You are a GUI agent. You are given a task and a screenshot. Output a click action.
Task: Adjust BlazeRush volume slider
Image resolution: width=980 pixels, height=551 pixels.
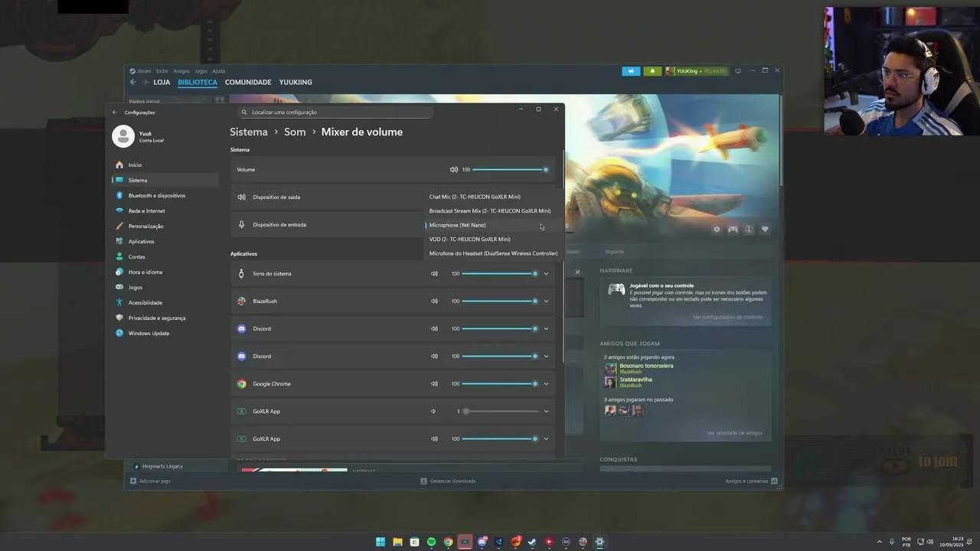(499, 301)
